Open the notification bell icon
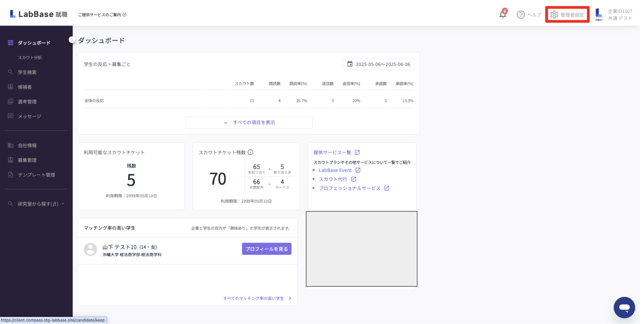 coord(503,15)
